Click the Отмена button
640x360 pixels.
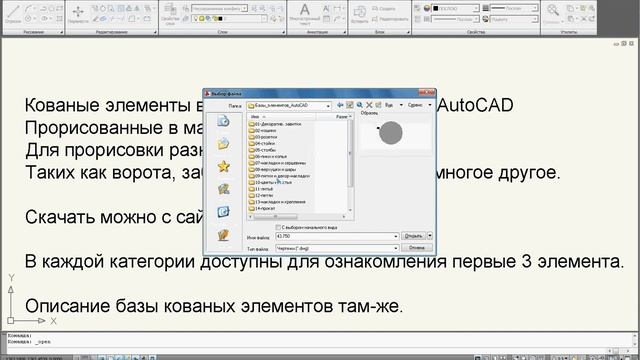(x=417, y=248)
